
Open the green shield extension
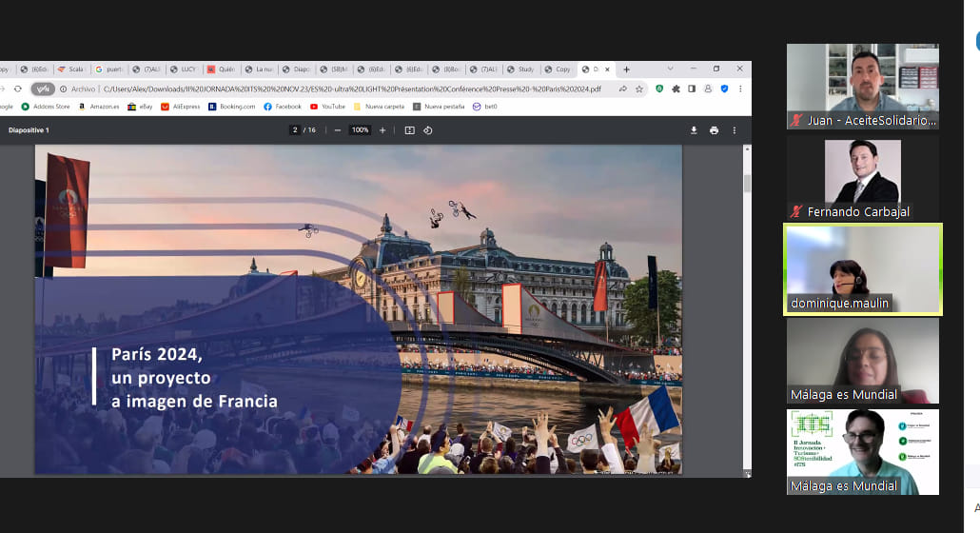tap(659, 89)
